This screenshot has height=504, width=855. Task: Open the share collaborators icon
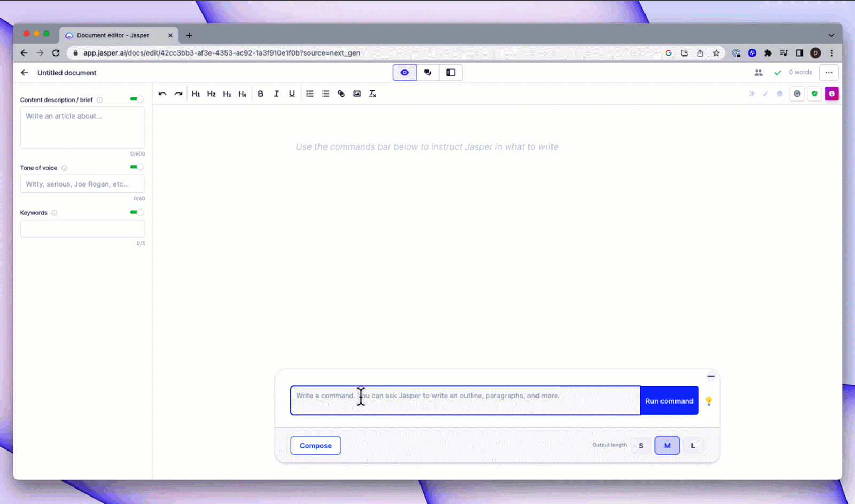[x=758, y=73]
